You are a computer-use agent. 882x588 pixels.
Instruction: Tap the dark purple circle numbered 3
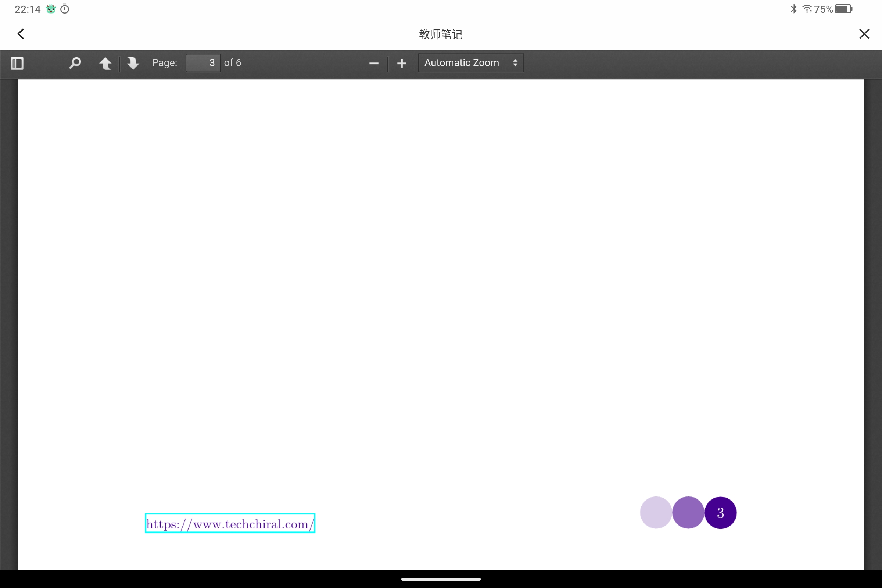pos(720,513)
